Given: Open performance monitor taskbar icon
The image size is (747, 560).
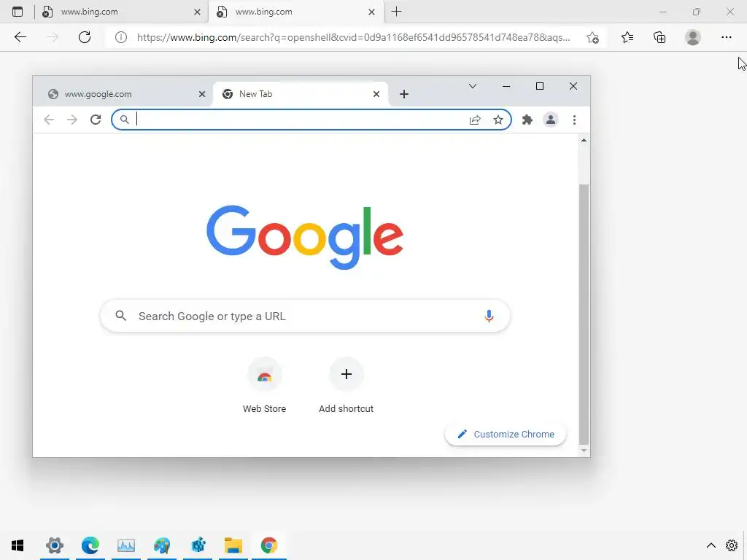Looking at the screenshot, I should (x=126, y=545).
